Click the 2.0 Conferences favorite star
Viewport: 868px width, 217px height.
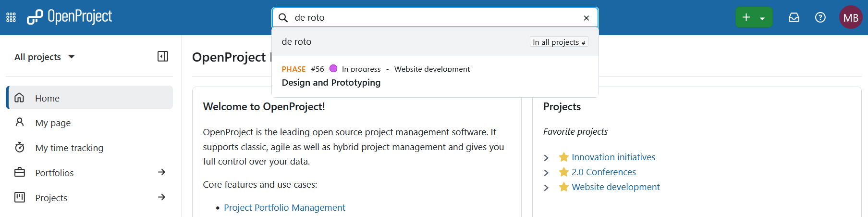(564, 172)
